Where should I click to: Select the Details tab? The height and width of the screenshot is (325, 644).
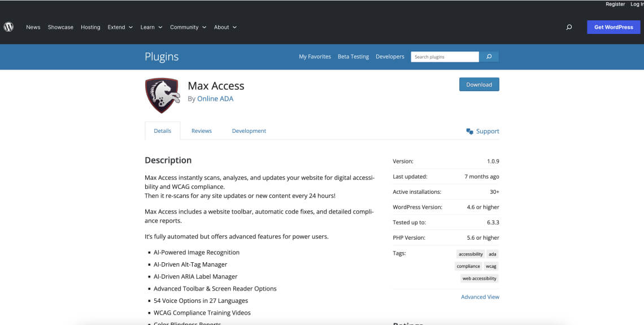pos(162,131)
